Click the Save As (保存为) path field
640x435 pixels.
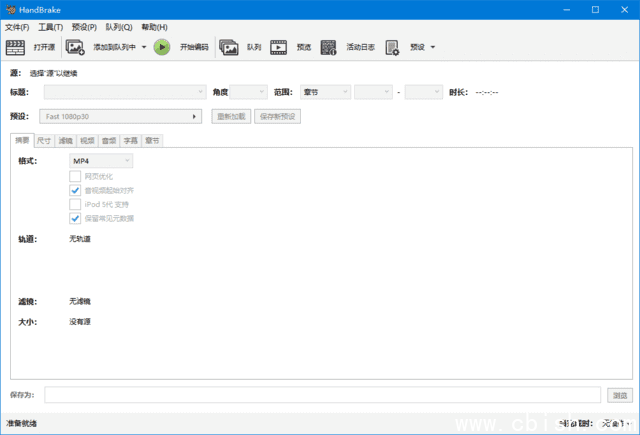[x=322, y=395]
